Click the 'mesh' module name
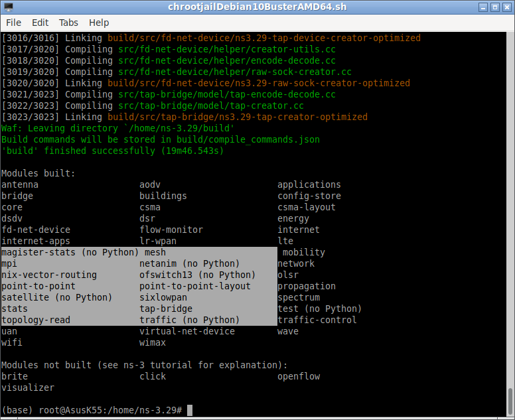 tap(155, 253)
